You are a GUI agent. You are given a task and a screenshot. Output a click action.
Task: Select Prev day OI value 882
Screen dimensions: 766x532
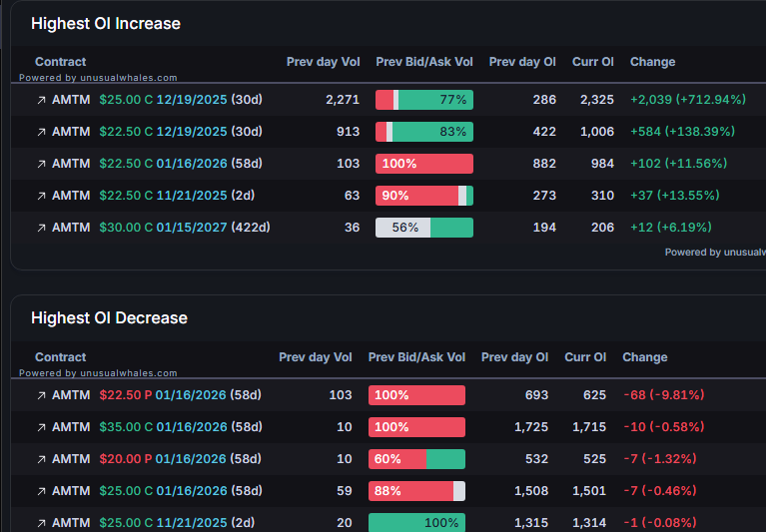click(544, 164)
